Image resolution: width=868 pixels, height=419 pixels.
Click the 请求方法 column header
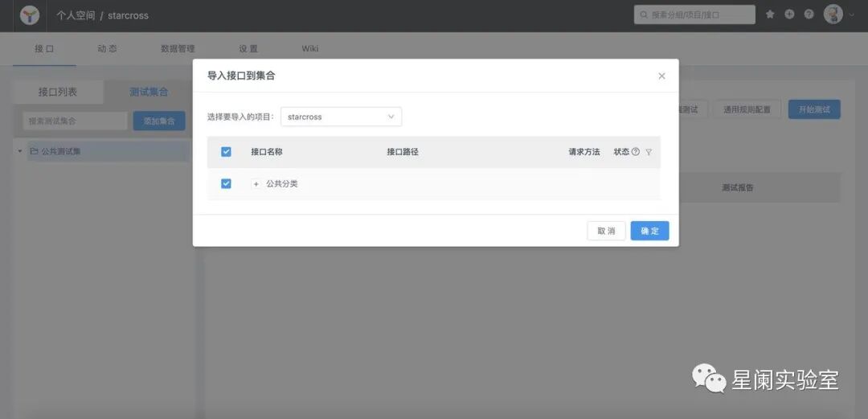coord(584,152)
